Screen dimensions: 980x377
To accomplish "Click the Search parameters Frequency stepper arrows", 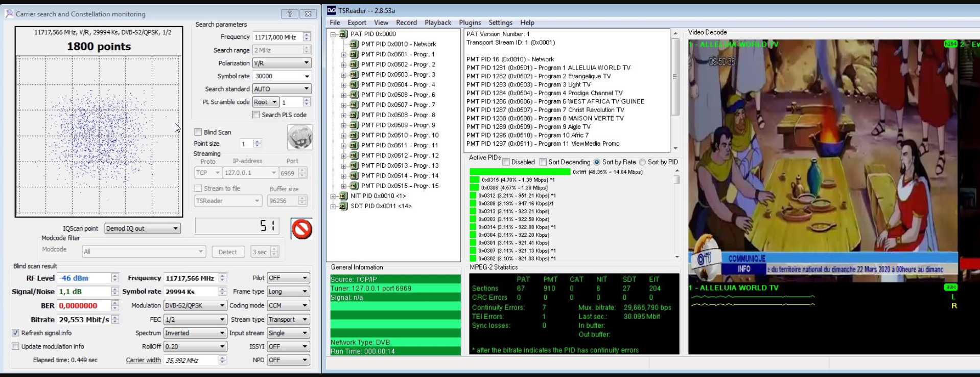I will point(307,37).
